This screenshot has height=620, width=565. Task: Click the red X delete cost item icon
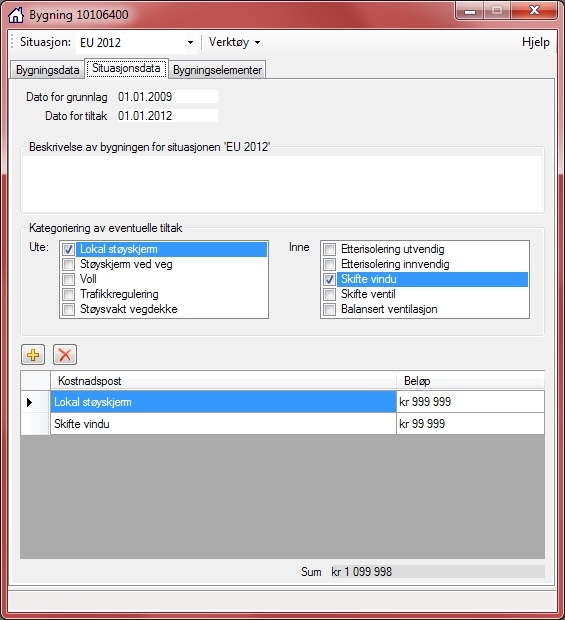pyautogui.click(x=65, y=355)
